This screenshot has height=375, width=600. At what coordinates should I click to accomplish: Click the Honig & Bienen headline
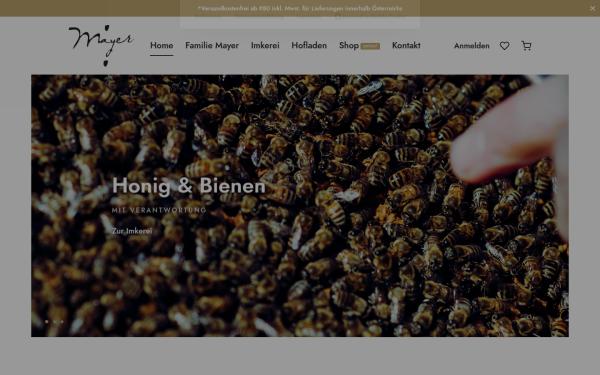(x=189, y=186)
